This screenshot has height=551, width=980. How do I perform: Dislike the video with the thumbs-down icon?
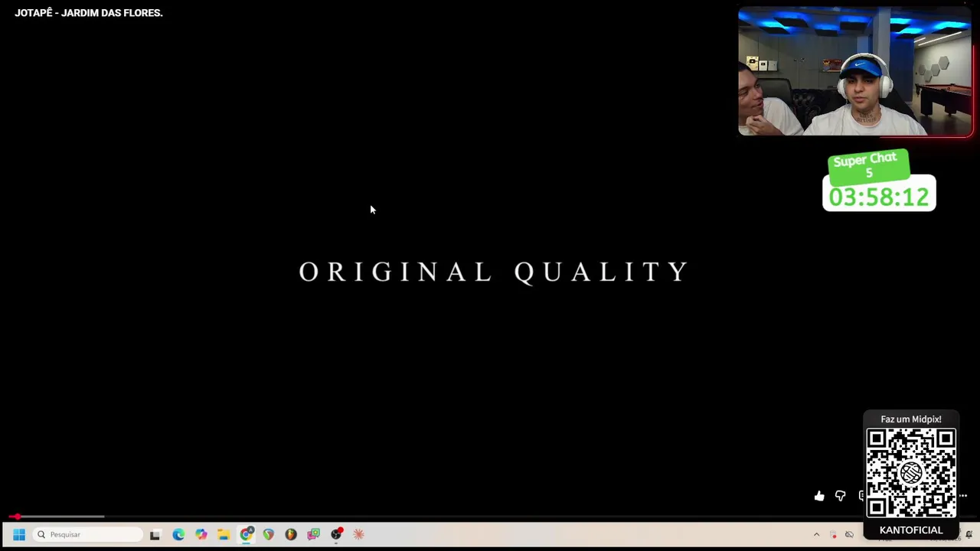pos(840,496)
